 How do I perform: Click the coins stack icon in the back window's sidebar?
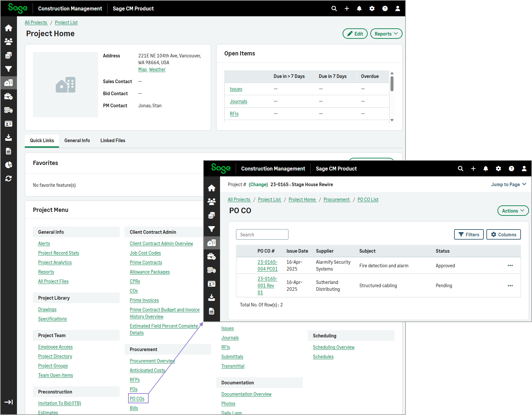point(8,55)
